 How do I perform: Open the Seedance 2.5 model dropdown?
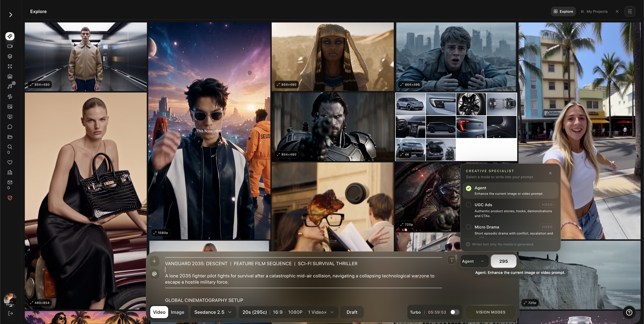213,312
